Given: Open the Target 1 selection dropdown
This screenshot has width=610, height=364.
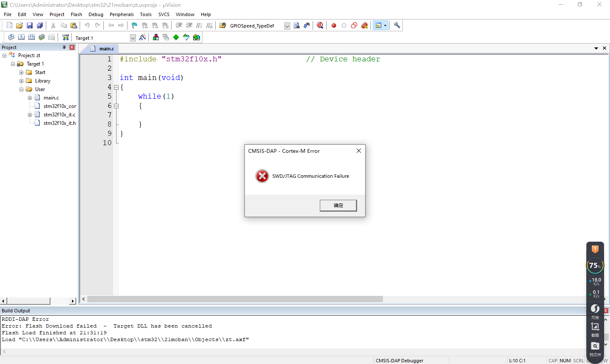Looking at the screenshot, I should [133, 37].
